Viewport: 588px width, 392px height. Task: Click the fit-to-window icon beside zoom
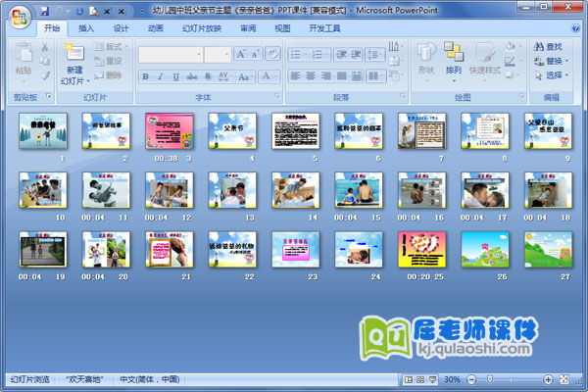tap(562, 379)
